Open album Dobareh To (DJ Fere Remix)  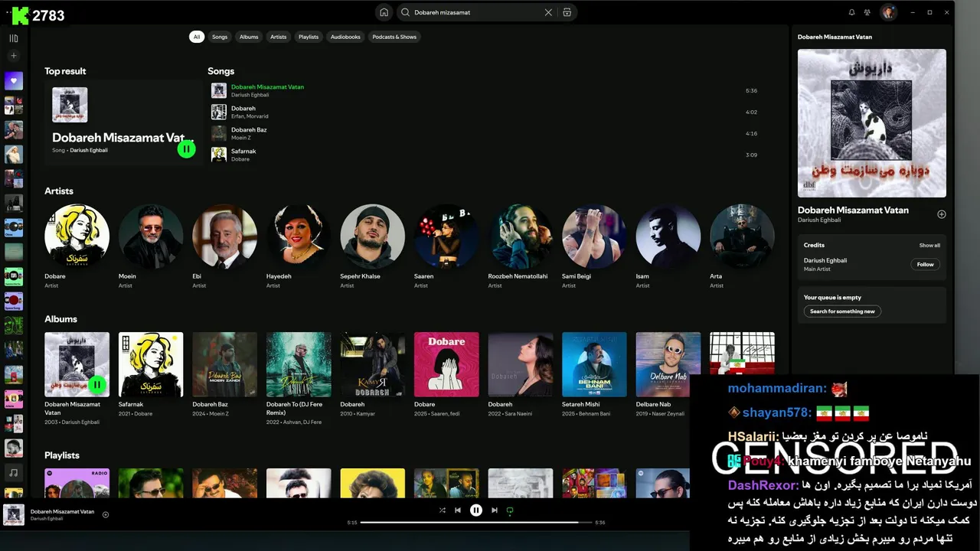point(299,364)
